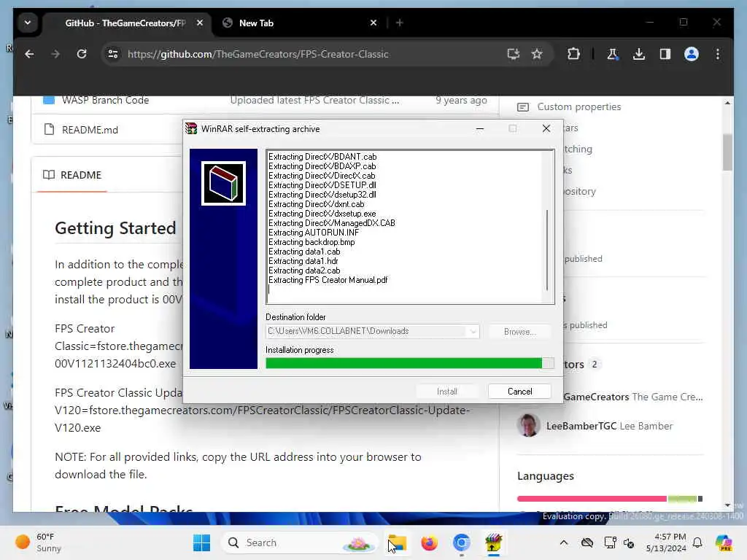Image resolution: width=747 pixels, height=560 pixels.
Task: Click the disabled Install button
Action: 447,392
